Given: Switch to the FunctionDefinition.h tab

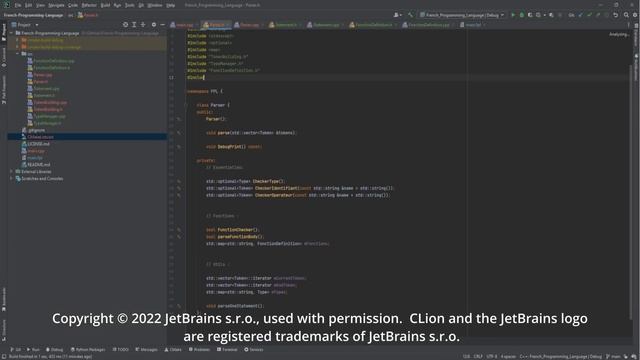Looking at the screenshot, I should coord(373,25).
